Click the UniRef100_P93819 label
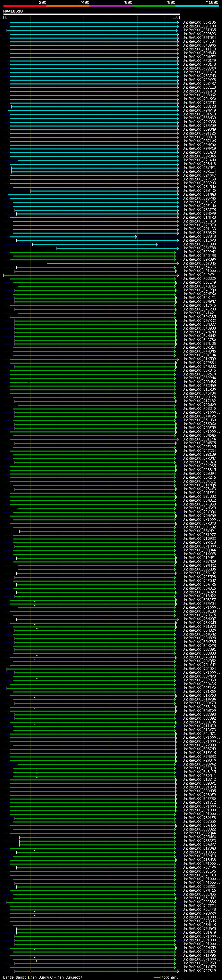 pos(199,137)
